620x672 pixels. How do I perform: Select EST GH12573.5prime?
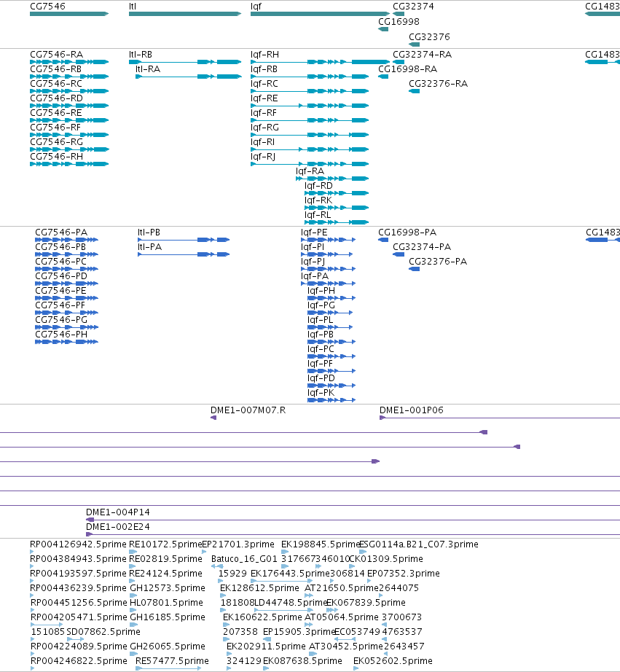(x=167, y=588)
